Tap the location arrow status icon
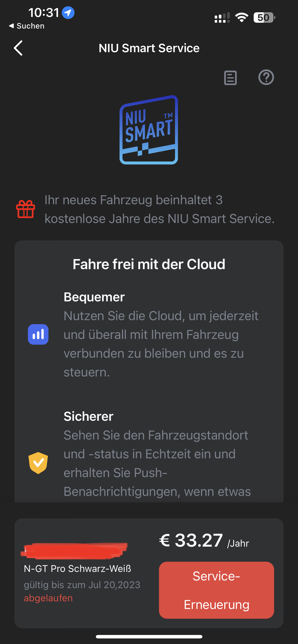298x644 pixels. pos(68,13)
